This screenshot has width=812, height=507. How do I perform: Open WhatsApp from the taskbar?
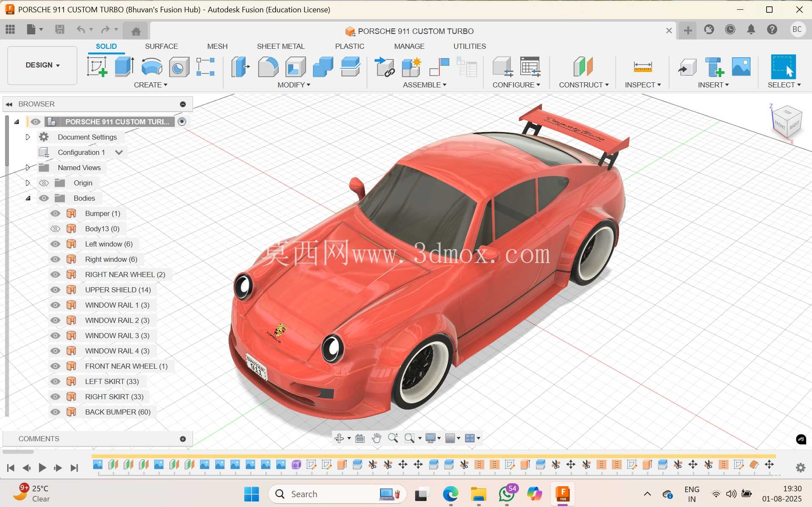507,494
